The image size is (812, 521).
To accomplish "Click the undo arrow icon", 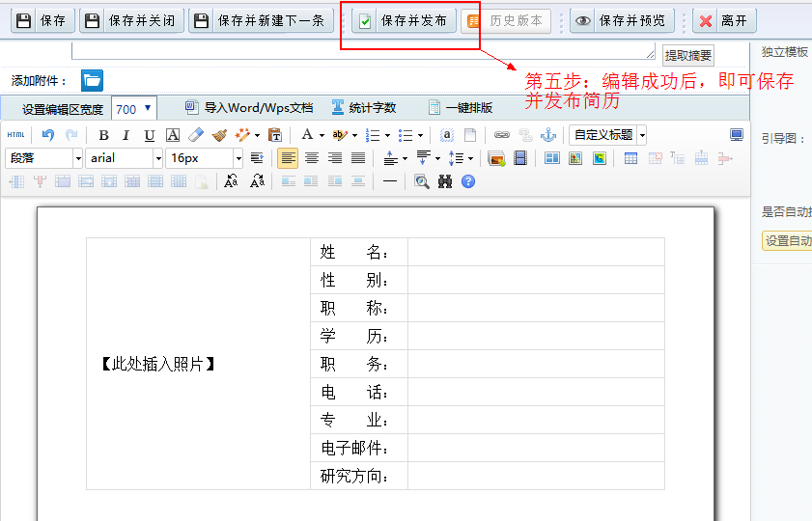I will click(x=48, y=135).
